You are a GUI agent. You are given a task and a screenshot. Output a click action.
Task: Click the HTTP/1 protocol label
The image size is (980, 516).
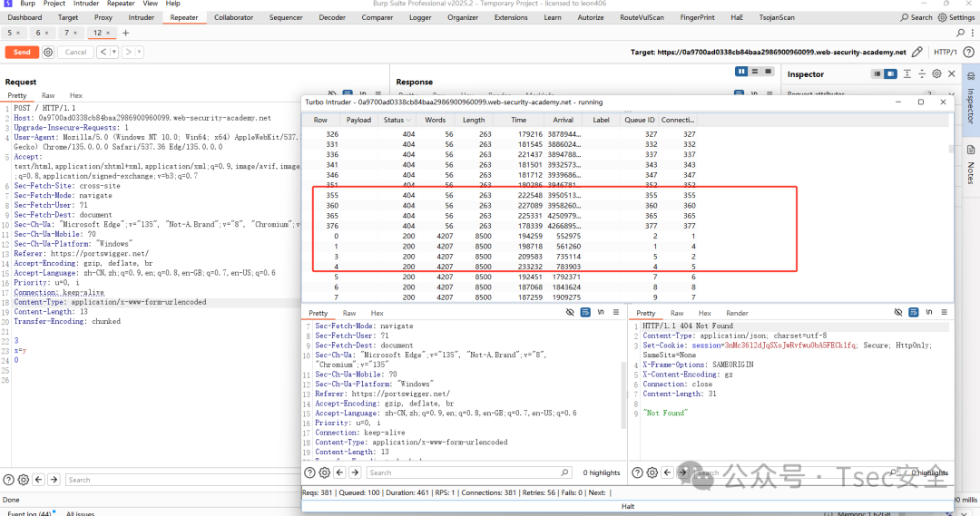[x=945, y=53]
